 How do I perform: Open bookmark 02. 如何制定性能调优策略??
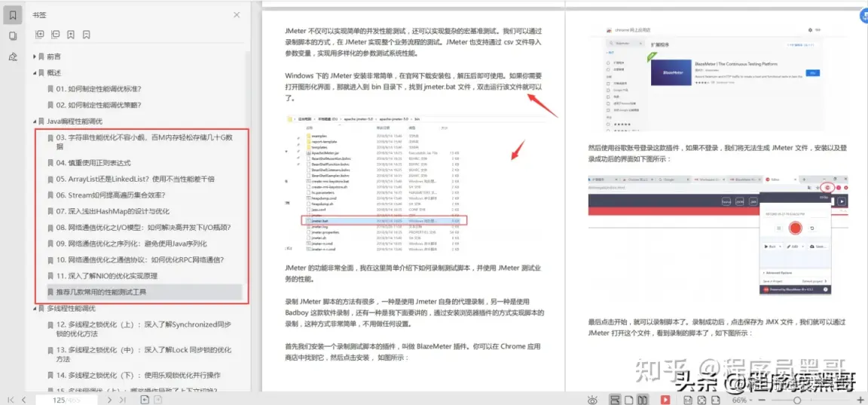click(x=99, y=105)
